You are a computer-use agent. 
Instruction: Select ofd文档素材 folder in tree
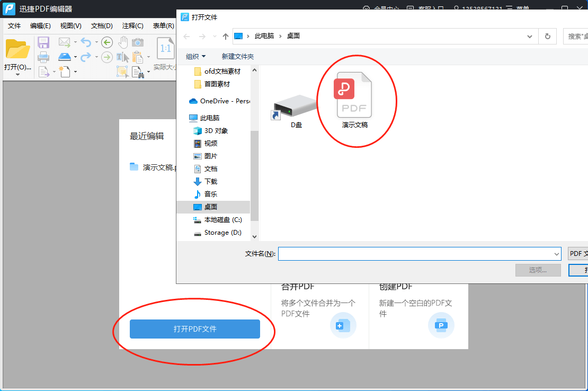pos(218,71)
